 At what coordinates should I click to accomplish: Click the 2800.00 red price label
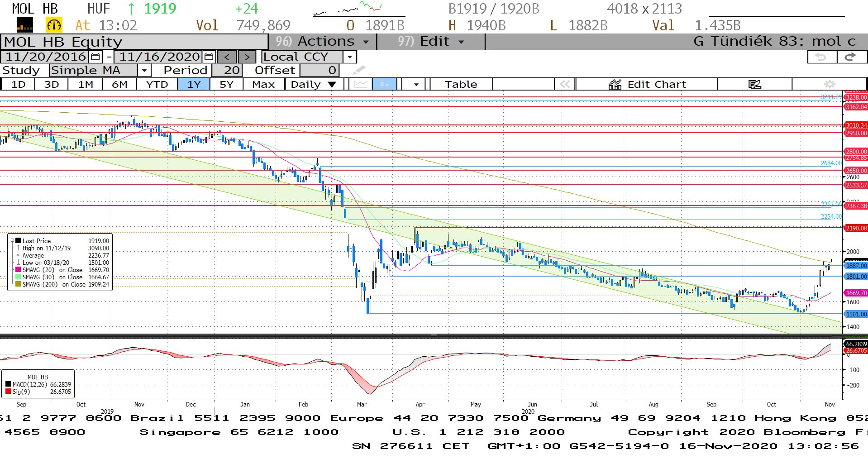coord(856,152)
